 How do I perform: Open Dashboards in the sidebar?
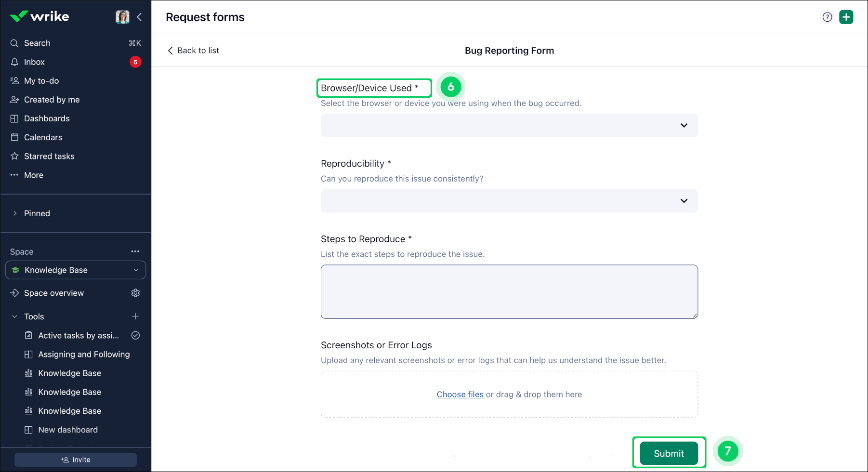coord(47,118)
